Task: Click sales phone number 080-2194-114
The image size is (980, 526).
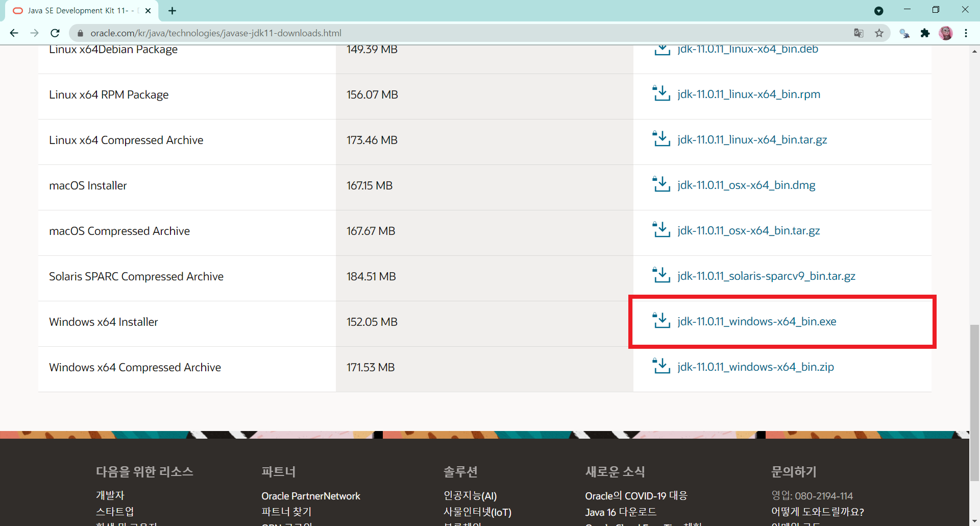Action: coord(824,496)
